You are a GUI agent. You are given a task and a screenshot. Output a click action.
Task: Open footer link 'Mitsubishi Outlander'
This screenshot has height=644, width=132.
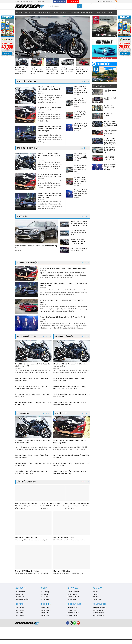(99, 608)
